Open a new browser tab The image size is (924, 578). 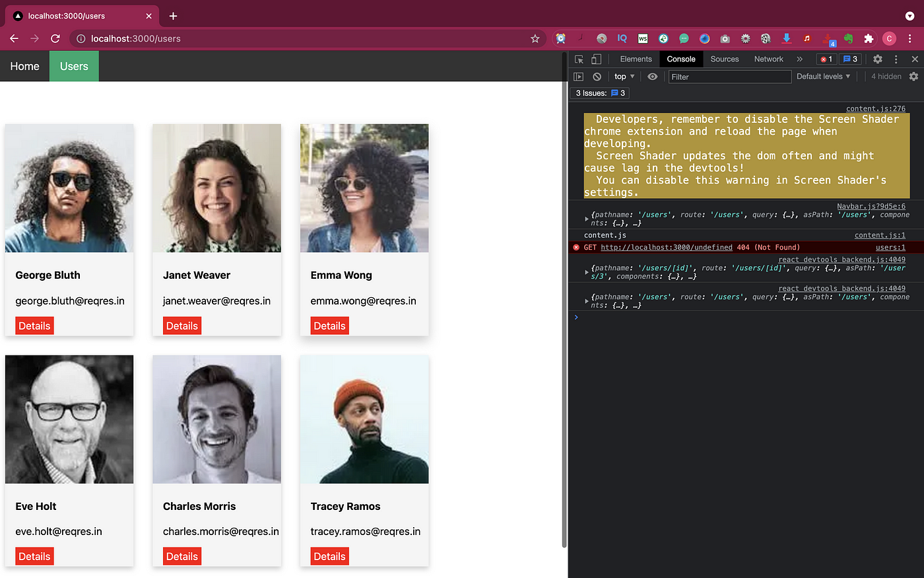click(173, 16)
